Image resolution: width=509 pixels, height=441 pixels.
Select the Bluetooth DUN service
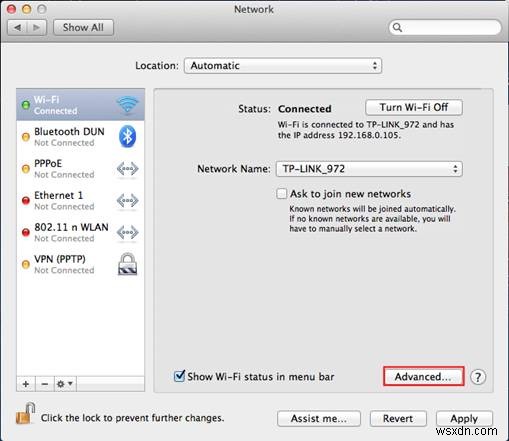pos(80,137)
